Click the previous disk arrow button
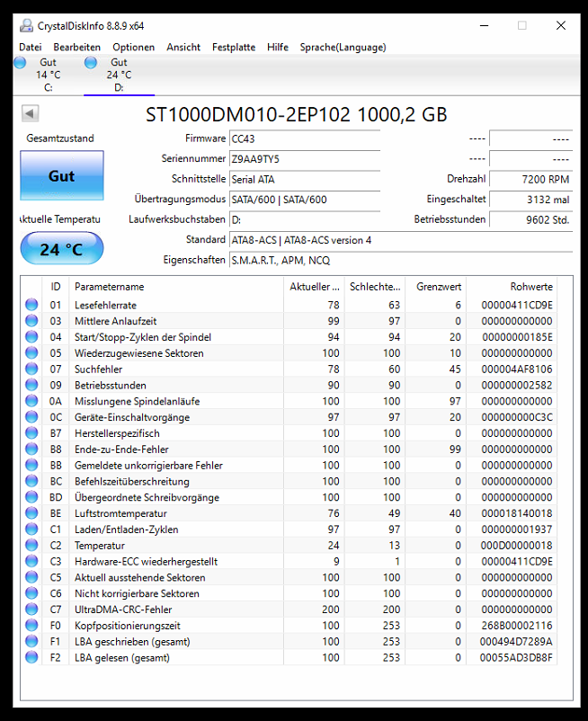This screenshot has height=721, width=588. (x=30, y=114)
